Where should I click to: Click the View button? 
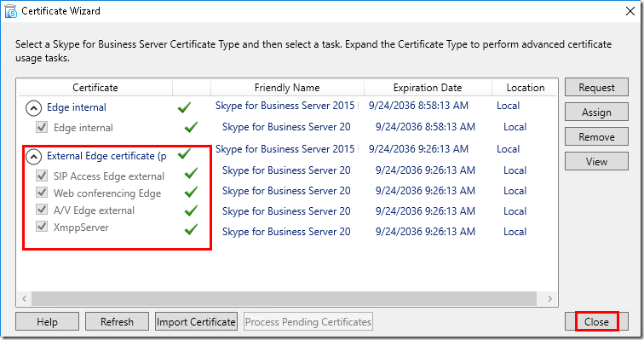click(x=596, y=161)
